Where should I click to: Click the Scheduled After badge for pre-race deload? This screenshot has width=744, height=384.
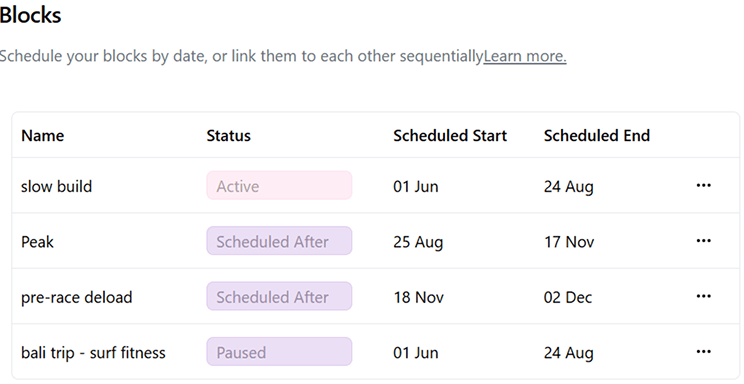point(279,297)
